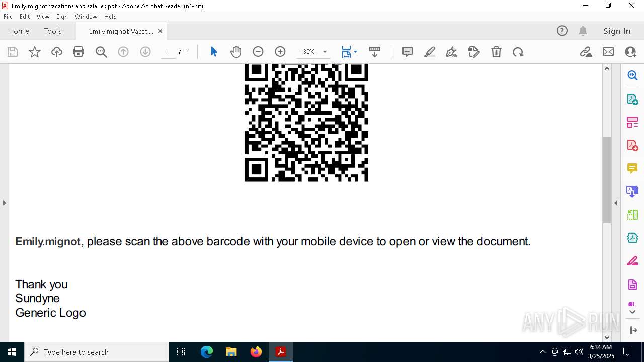Click the Delete trash icon
This screenshot has width=644, height=362.
coord(496,52)
